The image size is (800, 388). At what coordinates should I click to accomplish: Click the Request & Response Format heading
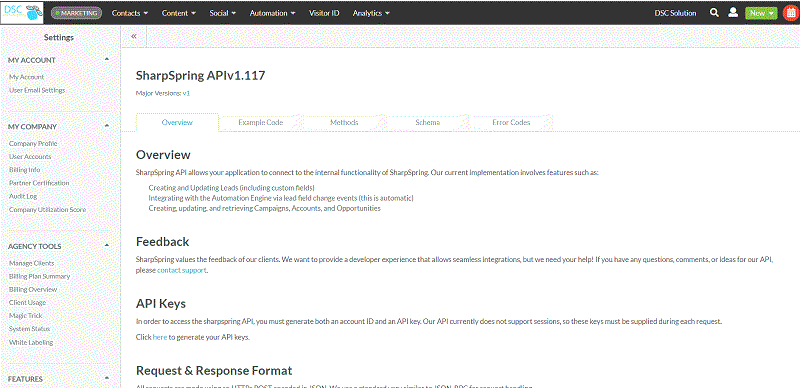click(214, 371)
